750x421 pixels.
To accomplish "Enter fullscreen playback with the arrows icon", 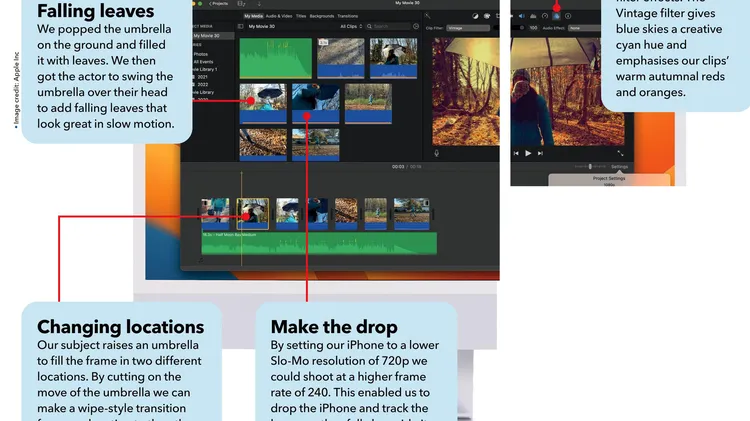I will (x=620, y=154).
